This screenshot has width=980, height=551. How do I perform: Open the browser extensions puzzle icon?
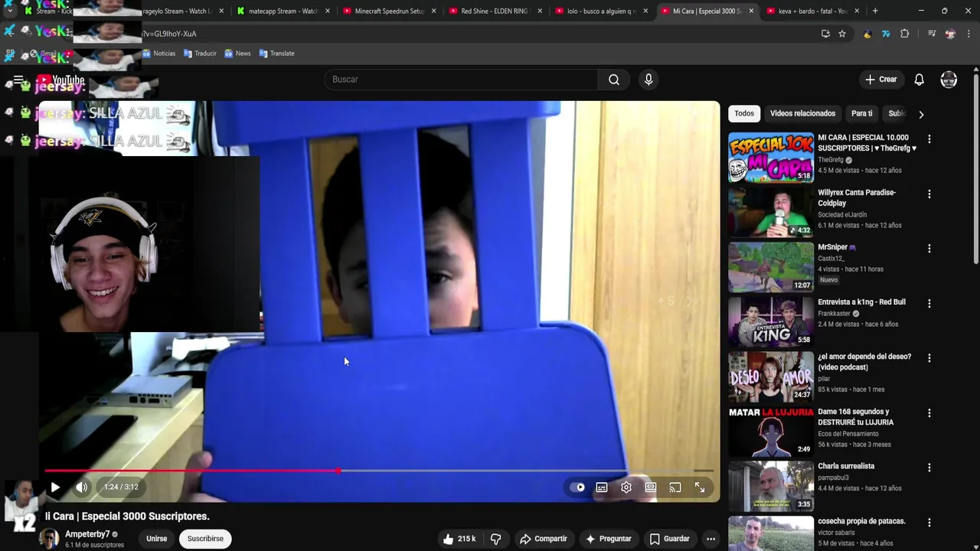point(905,34)
